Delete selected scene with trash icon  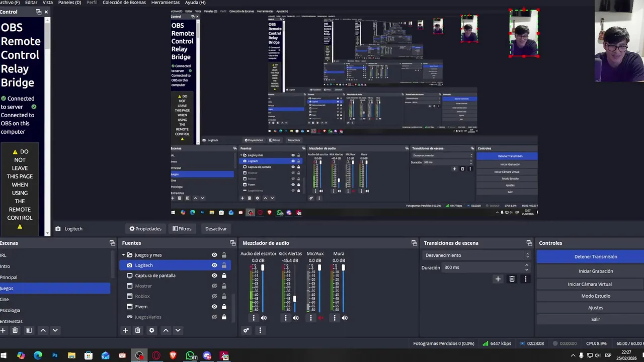(x=15, y=330)
